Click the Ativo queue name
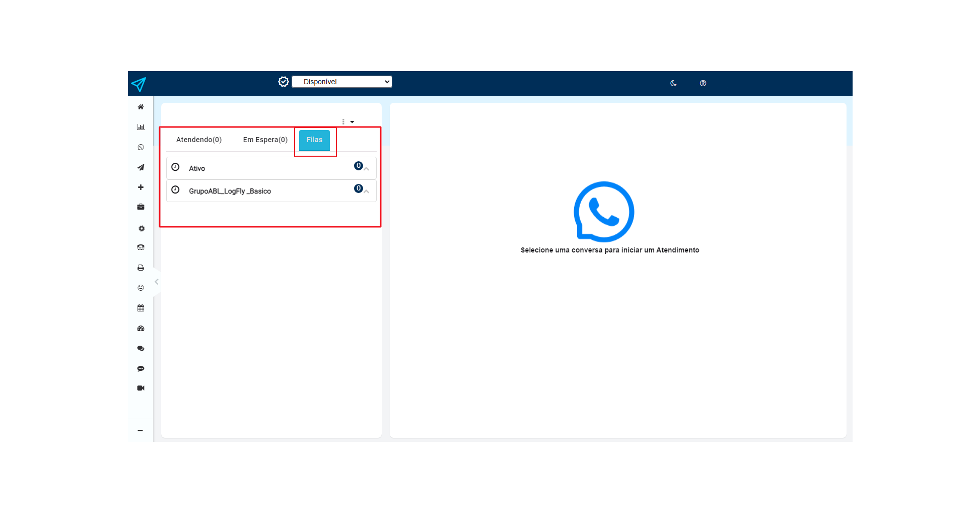980x513 pixels. coord(197,168)
